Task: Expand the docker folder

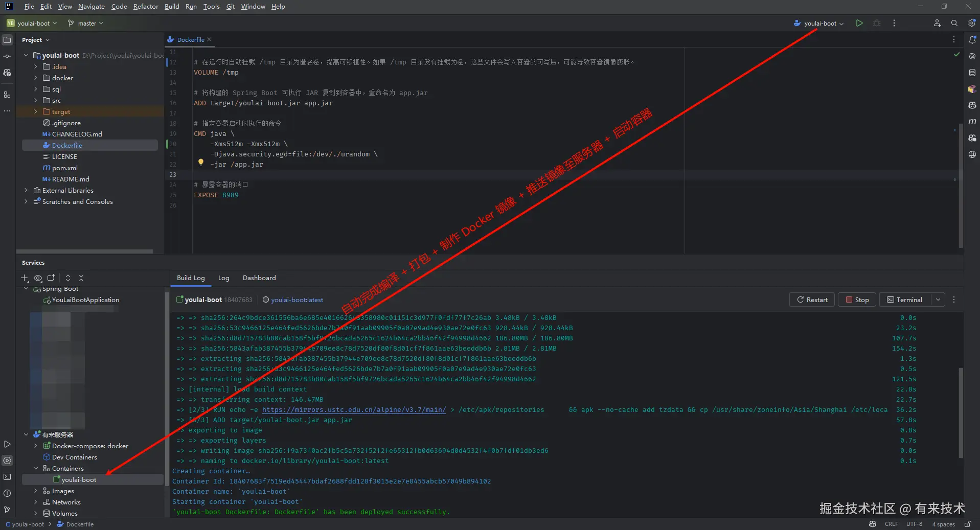Action: [x=35, y=78]
